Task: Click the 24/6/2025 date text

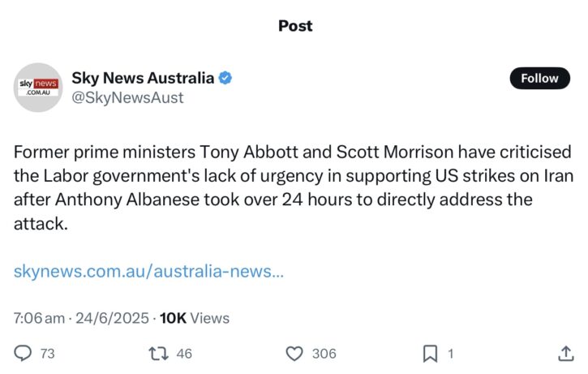Action: (112, 318)
